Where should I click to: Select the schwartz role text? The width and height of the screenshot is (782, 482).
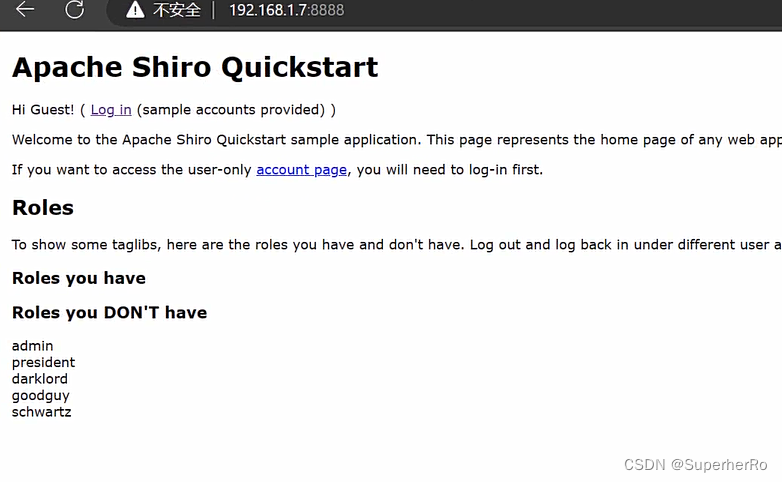tap(41, 412)
